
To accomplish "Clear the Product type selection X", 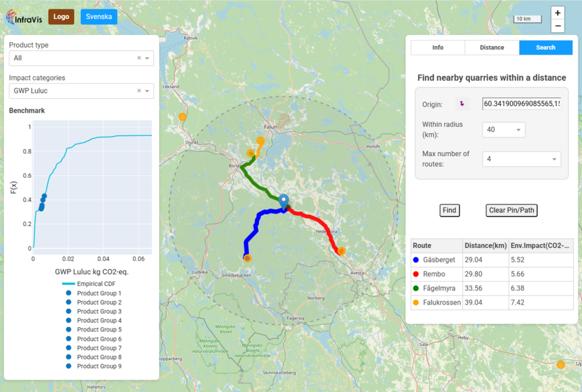I will click(x=139, y=58).
